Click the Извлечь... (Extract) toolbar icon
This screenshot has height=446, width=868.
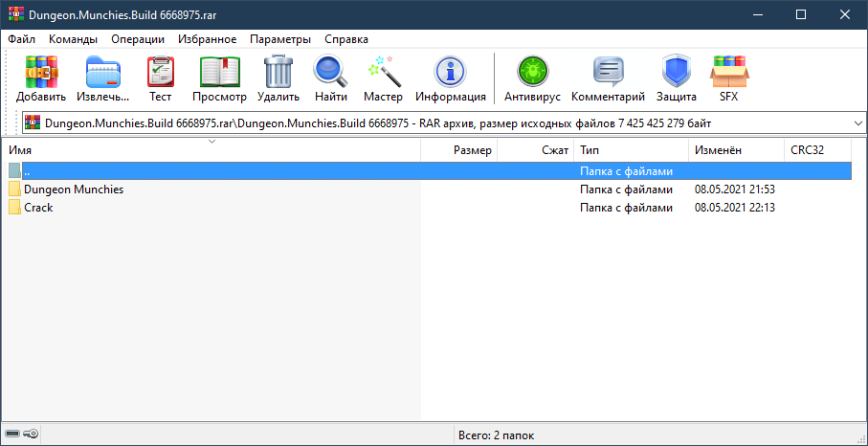click(x=103, y=72)
